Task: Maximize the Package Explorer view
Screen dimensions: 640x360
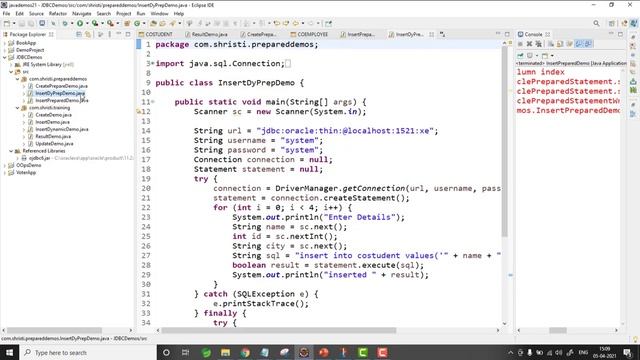Action: 128,34
